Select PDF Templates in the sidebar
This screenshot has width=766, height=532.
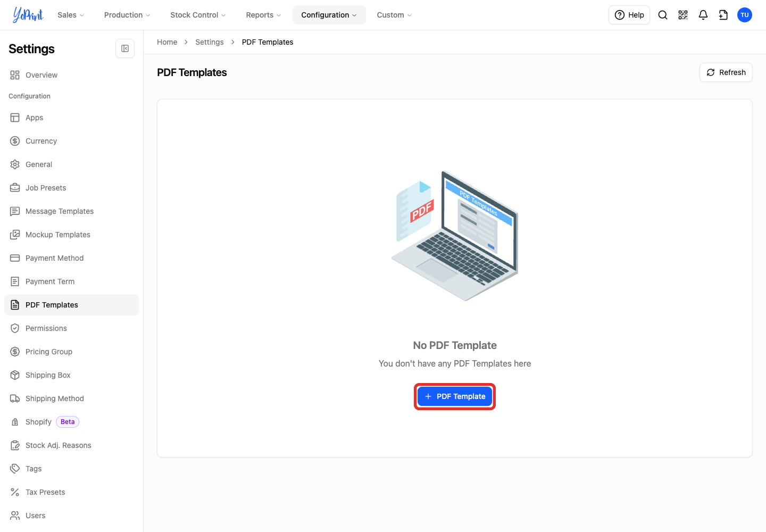(x=71, y=305)
